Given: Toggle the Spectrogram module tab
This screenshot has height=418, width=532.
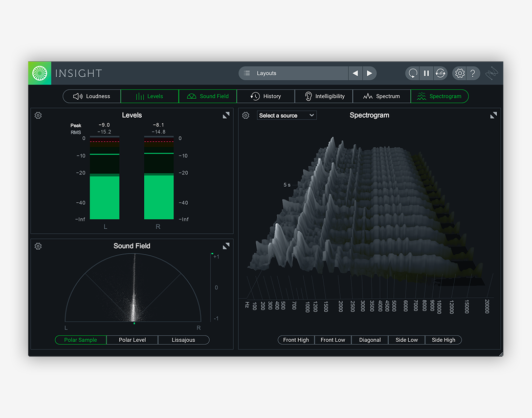Looking at the screenshot, I should point(440,96).
